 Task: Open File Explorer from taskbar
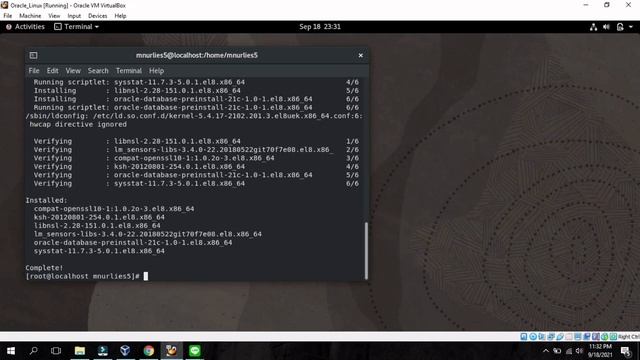[x=80, y=351]
